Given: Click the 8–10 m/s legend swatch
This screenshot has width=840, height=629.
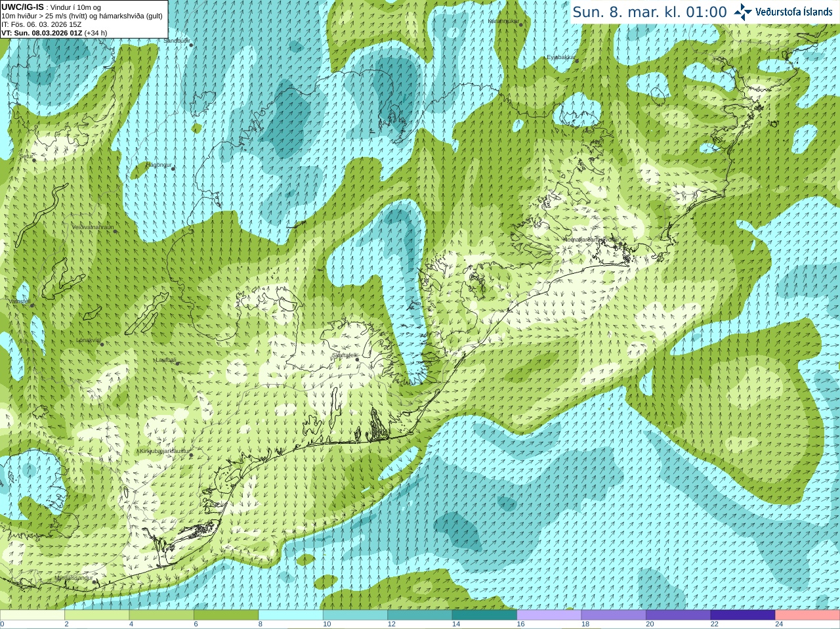Looking at the screenshot, I should coord(291,615).
